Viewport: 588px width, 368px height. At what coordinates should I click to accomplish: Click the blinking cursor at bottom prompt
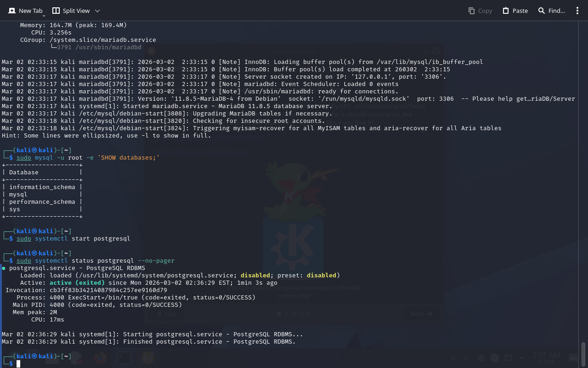19,364
